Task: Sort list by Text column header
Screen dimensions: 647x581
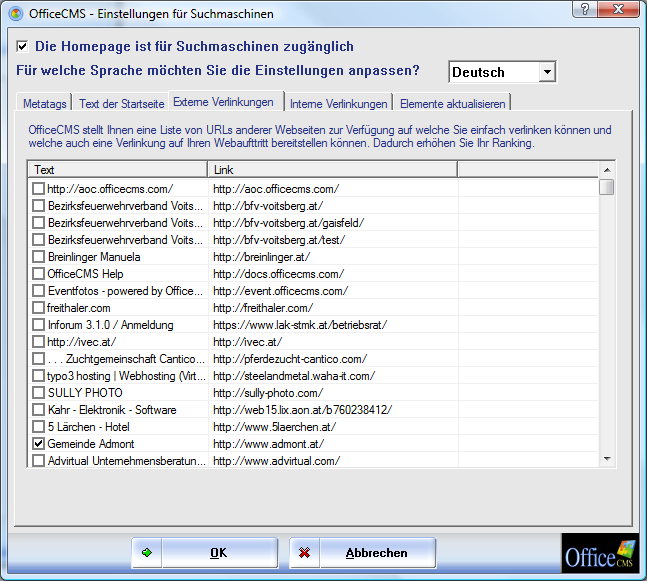Action: (x=118, y=170)
